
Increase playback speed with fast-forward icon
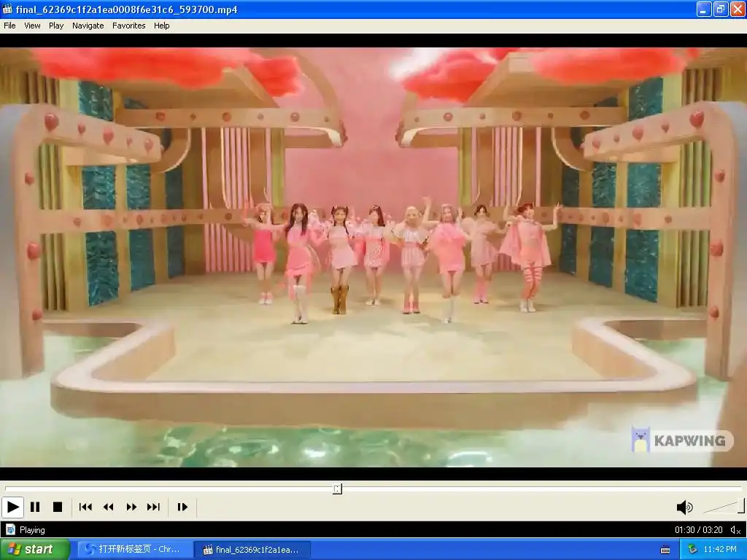click(x=131, y=507)
